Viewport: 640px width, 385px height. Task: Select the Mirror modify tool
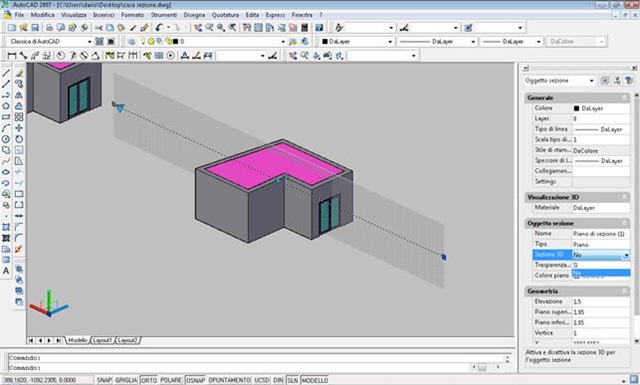(19, 95)
